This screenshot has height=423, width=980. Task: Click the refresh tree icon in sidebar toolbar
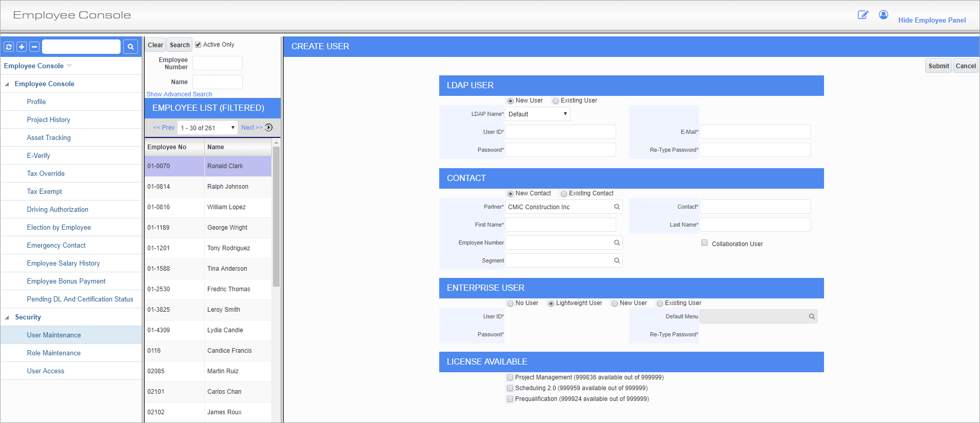coord(9,47)
